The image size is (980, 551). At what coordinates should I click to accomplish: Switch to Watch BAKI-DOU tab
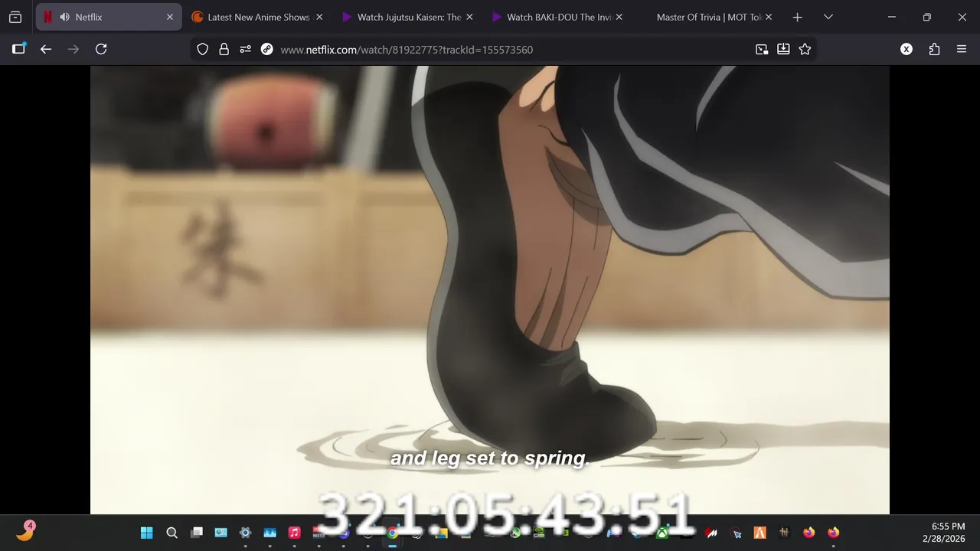tap(557, 17)
